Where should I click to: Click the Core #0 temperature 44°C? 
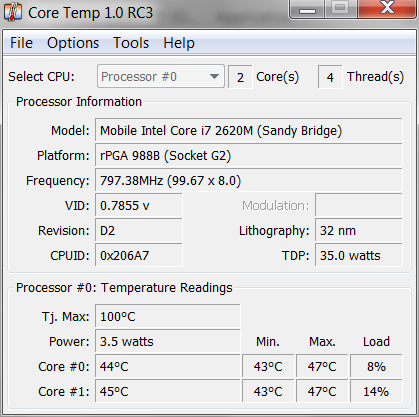coord(168,367)
